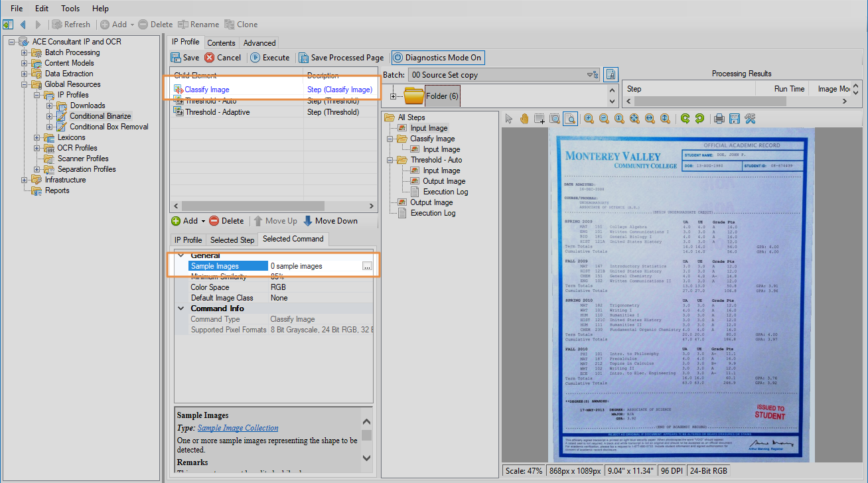Expand Folder (6) in batch tree
Image resolution: width=868 pixels, height=483 pixels.
394,97
